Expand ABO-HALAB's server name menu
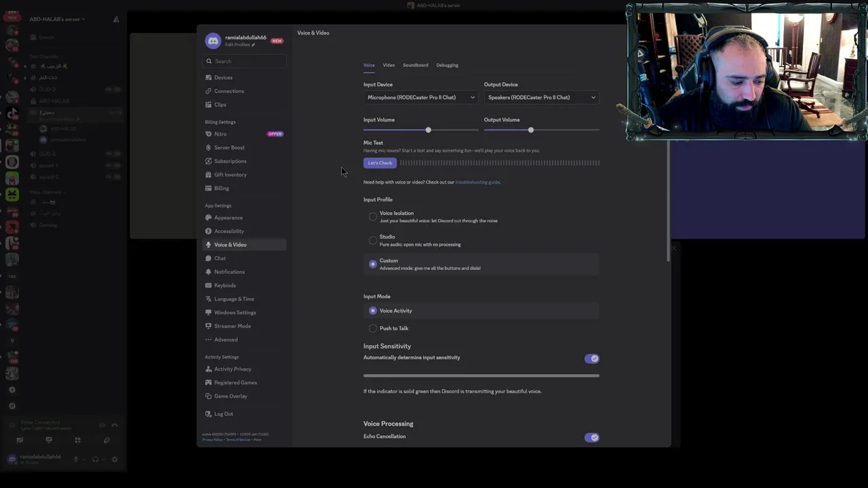Image resolution: width=868 pixels, height=488 pixels. 57,19
